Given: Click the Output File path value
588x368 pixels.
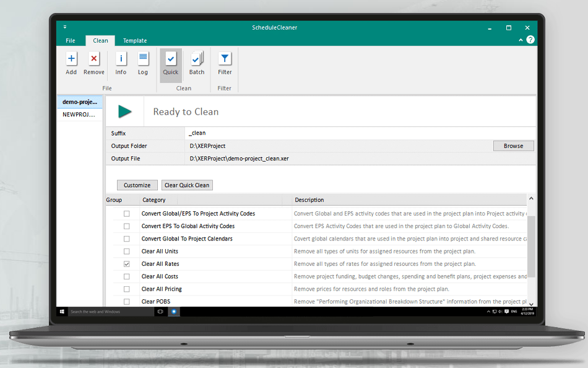Looking at the screenshot, I should (x=240, y=159).
